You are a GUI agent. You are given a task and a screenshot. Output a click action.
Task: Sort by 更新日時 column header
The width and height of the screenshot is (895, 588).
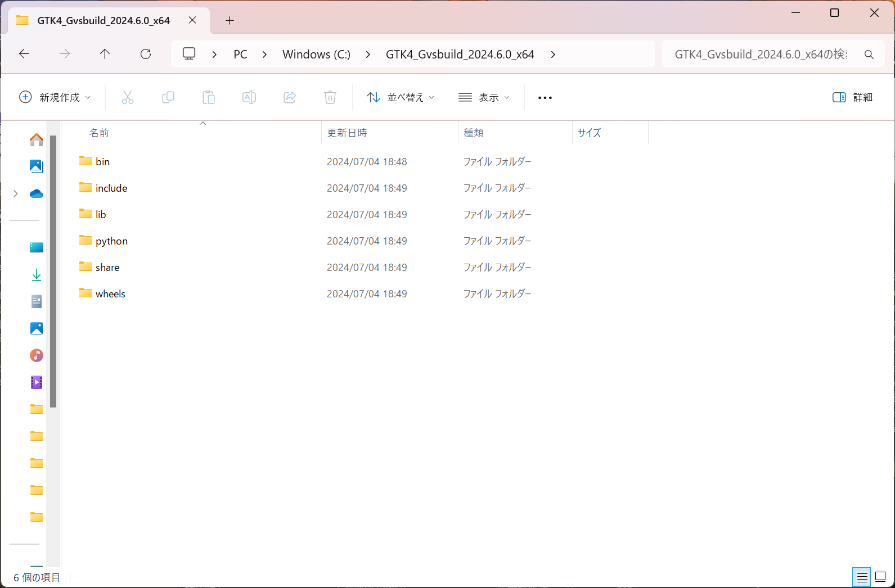pos(390,133)
